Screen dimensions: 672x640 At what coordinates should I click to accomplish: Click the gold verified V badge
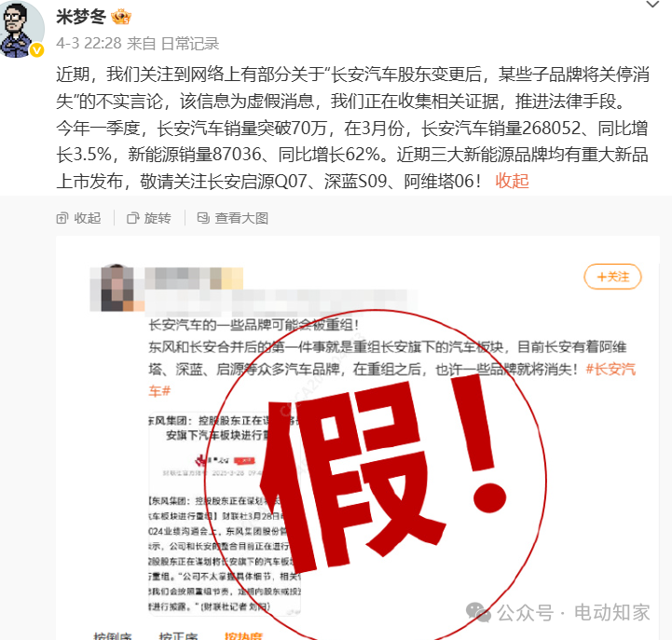click(x=37, y=50)
